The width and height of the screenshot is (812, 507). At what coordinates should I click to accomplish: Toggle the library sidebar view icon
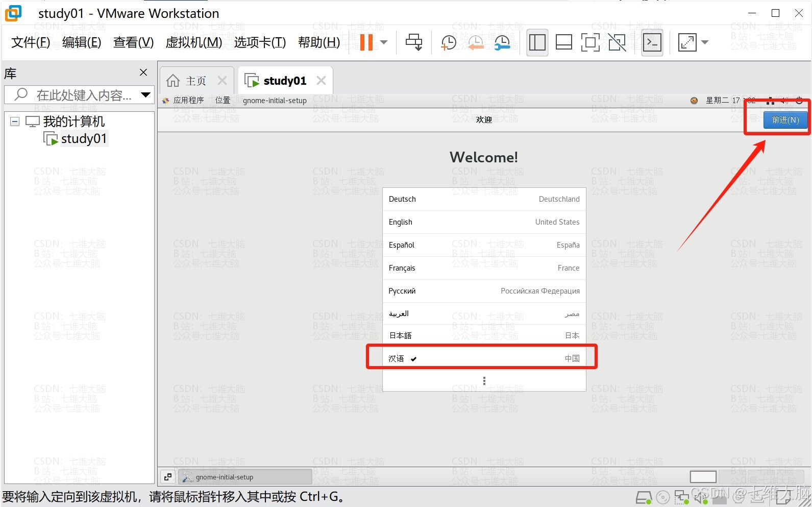[537, 42]
